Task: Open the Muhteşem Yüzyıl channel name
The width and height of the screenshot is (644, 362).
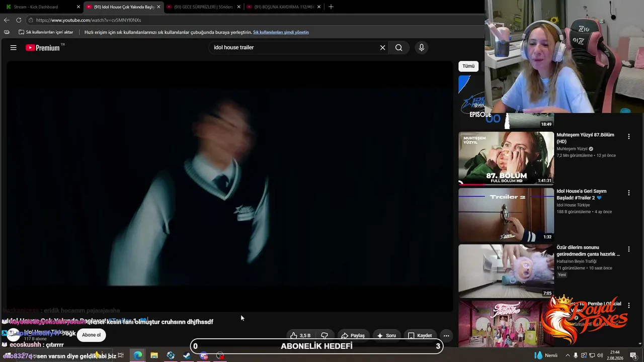Action: coord(572,149)
